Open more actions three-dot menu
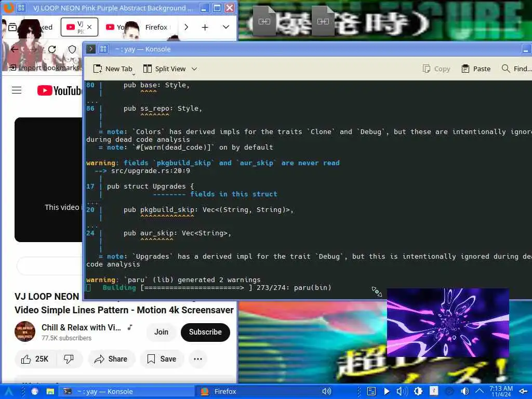532x399 pixels. [198, 359]
